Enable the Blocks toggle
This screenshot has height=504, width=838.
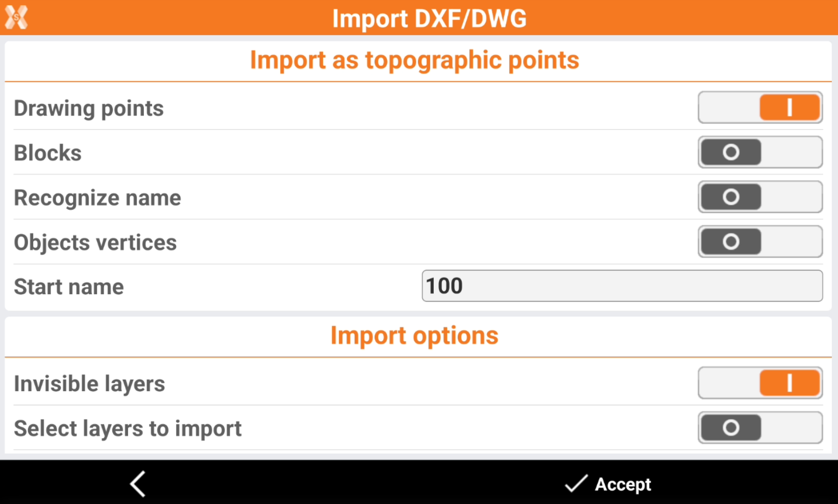(x=760, y=152)
